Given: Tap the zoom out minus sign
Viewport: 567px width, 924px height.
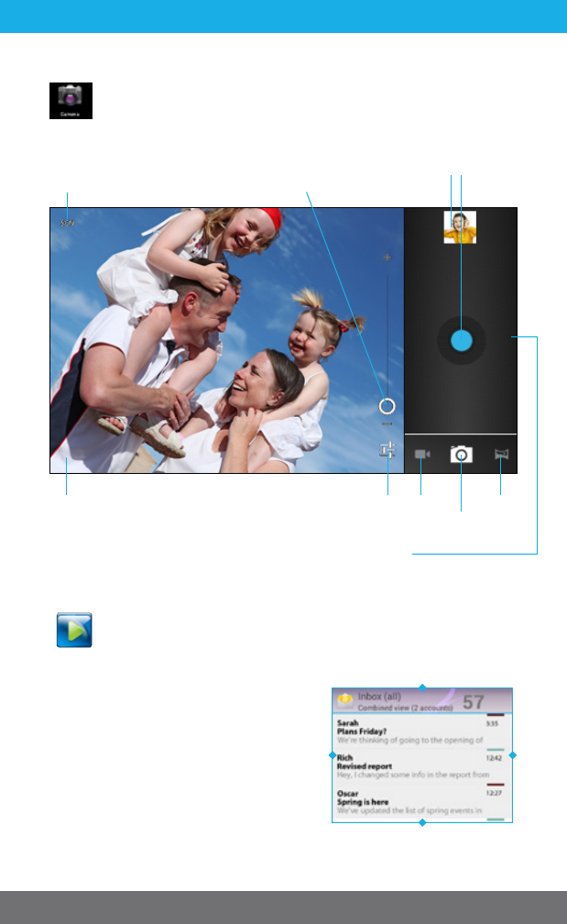Looking at the screenshot, I should (x=387, y=423).
